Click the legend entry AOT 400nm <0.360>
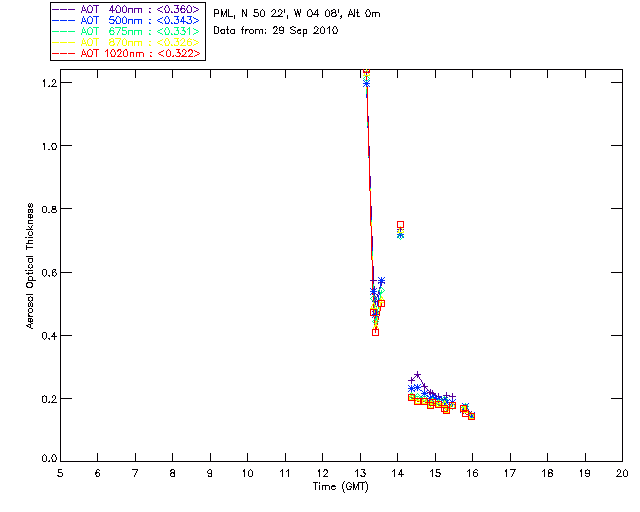 (x=128, y=9)
